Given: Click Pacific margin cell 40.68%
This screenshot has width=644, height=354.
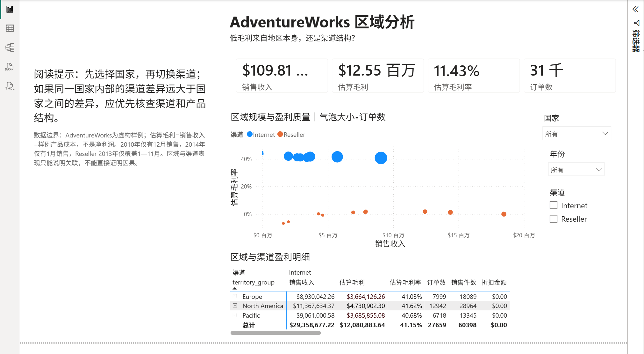Looking at the screenshot, I should (x=412, y=315).
